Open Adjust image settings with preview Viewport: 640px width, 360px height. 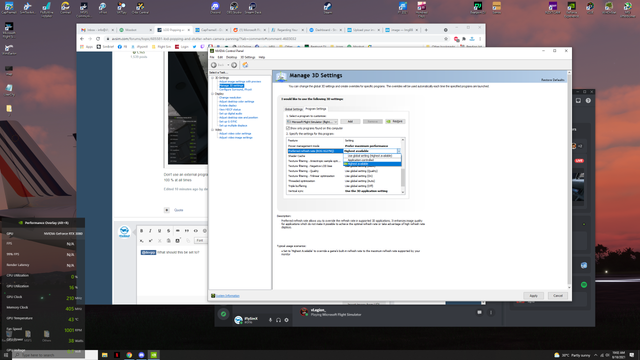click(240, 82)
